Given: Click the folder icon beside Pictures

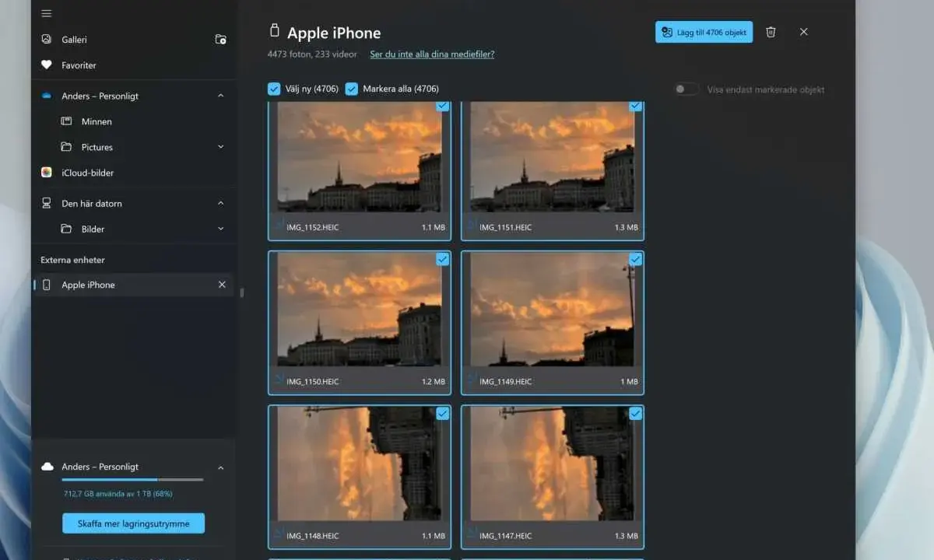Looking at the screenshot, I should [x=66, y=147].
